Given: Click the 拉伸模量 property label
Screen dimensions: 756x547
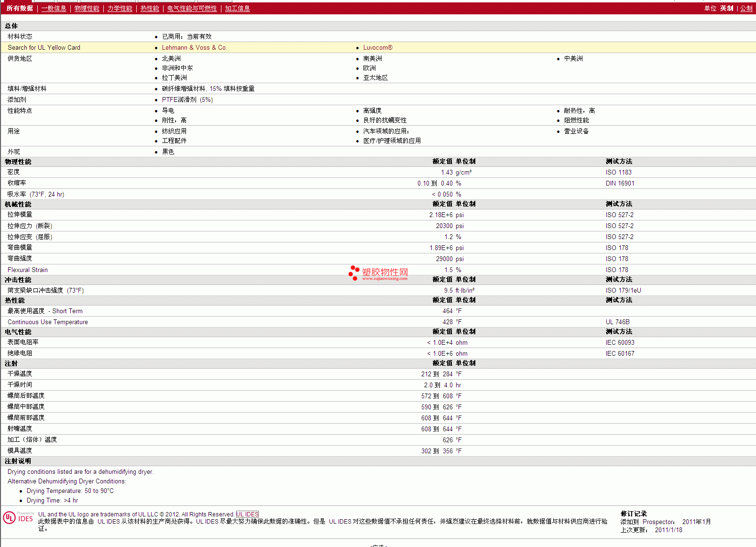Looking at the screenshot, I should tap(20, 214).
